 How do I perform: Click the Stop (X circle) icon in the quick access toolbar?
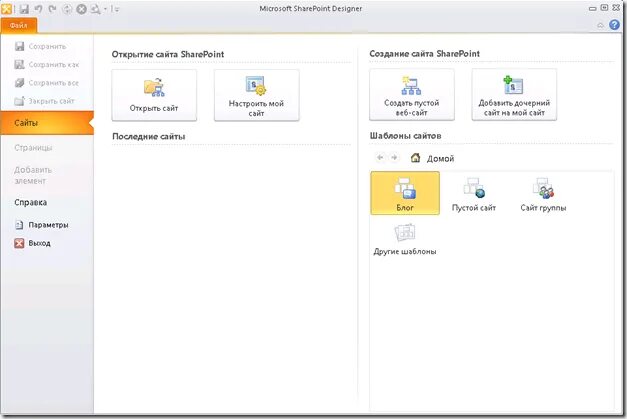pyautogui.click(x=82, y=9)
